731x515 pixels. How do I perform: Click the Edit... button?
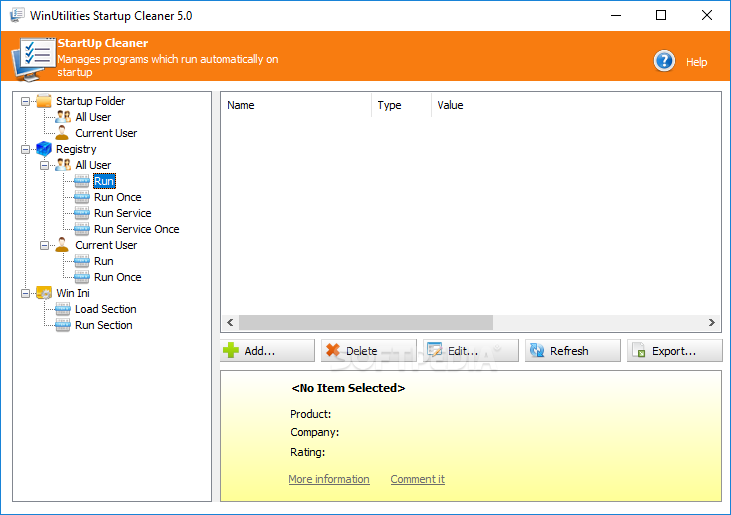471,350
